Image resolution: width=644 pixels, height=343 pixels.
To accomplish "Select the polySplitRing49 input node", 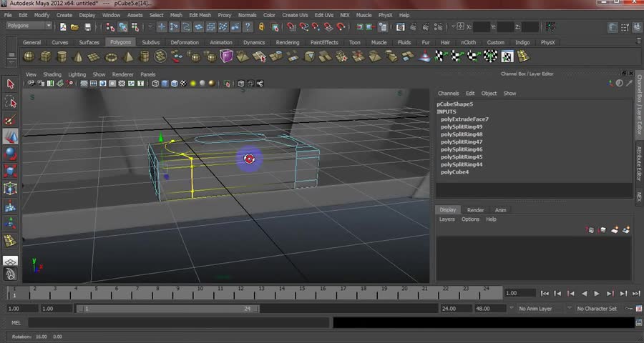I will (x=462, y=126).
